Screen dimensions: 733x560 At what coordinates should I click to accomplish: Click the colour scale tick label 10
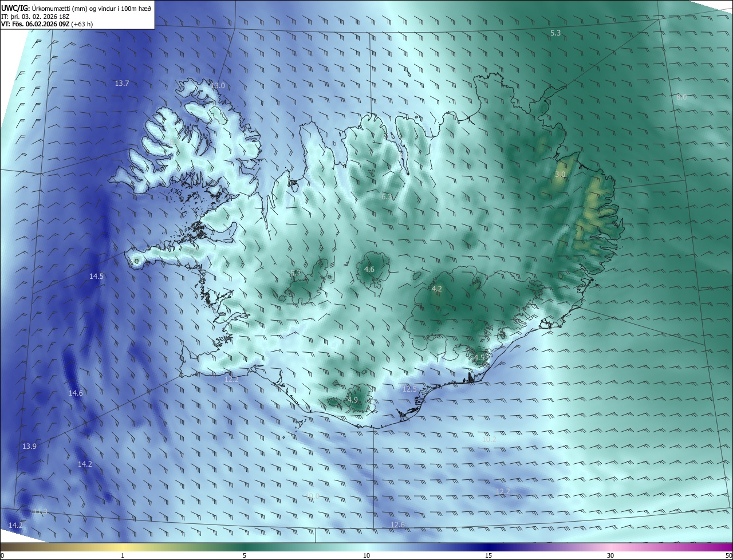(x=366, y=556)
